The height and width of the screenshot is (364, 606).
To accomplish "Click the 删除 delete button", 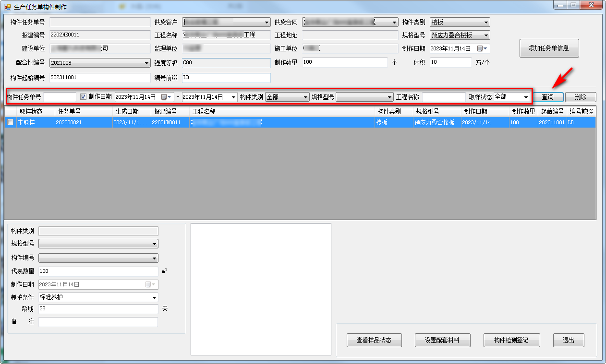I will click(580, 97).
